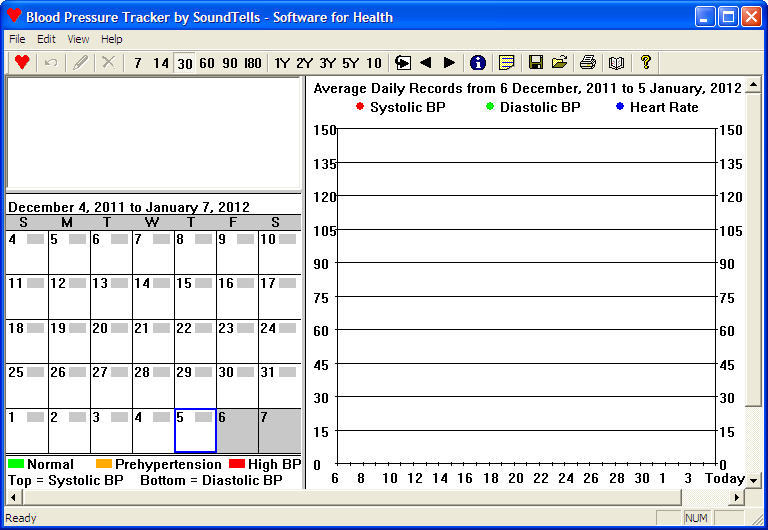Click the undo arrow toolbar icon
Viewport: 768px width, 530px height.
pos(51,63)
